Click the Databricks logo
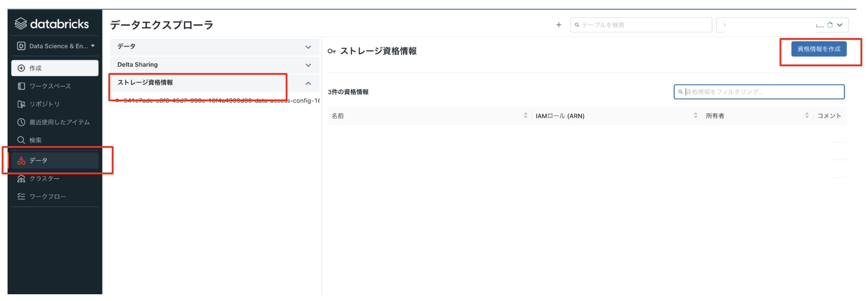 (52, 24)
